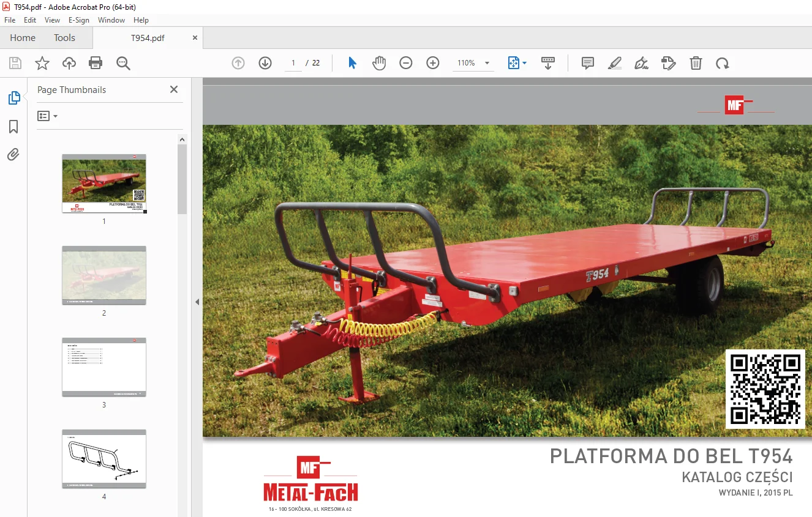Select the Highlight text pen
812x517 pixels.
pos(615,63)
